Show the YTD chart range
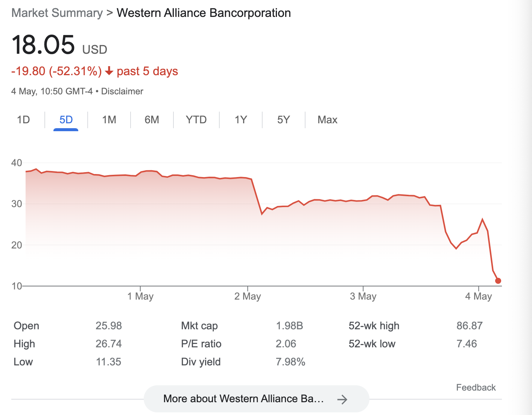This screenshot has height=415, width=532. [x=196, y=120]
